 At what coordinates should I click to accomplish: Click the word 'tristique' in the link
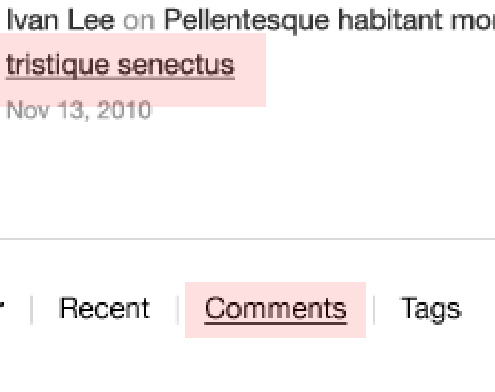point(58,66)
